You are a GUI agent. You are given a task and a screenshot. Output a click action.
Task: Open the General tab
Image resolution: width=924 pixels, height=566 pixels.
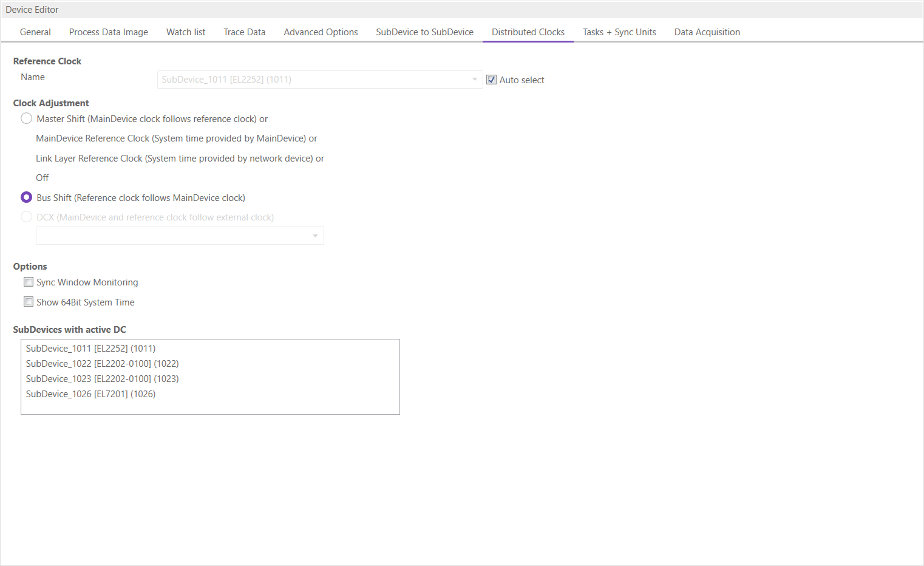tap(35, 32)
